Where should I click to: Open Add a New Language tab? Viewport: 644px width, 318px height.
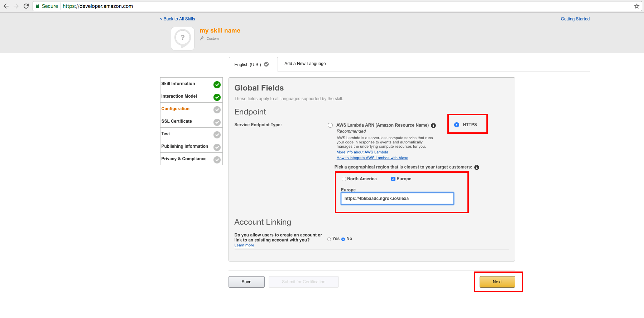point(305,64)
